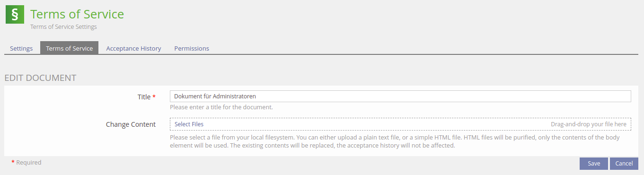
Task: Click the red asterisk beside Title
Action: [x=154, y=97]
